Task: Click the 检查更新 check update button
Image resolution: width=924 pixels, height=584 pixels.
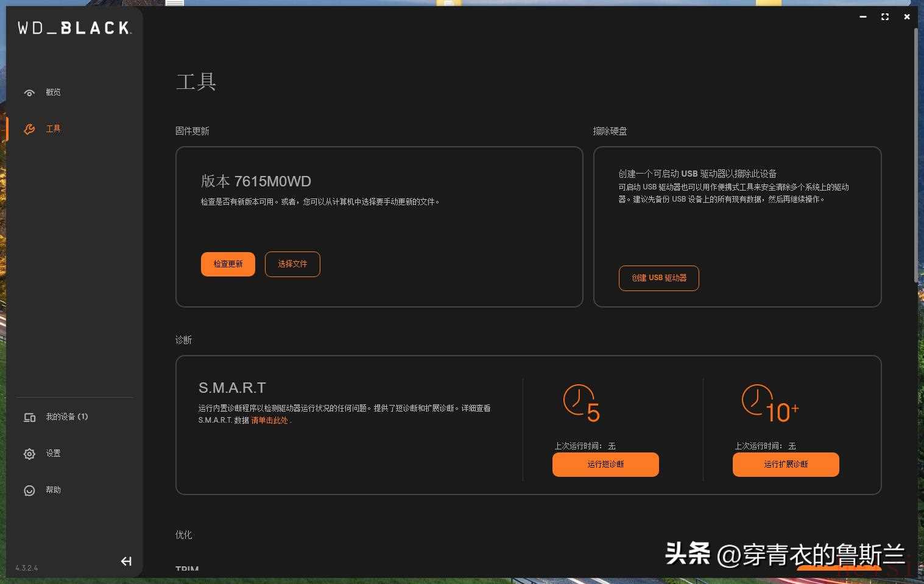Action: [x=228, y=264]
